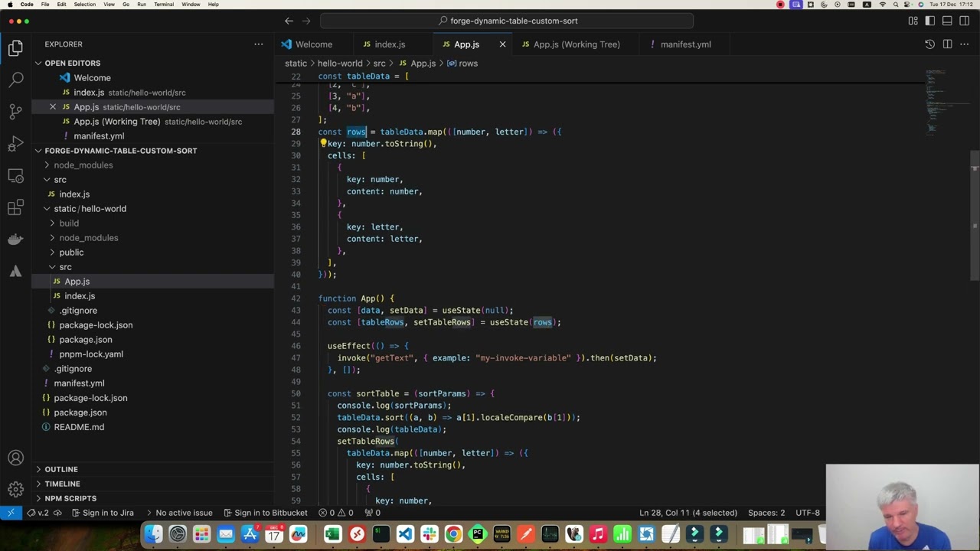Image resolution: width=980 pixels, height=551 pixels.
Task: Open PyCharm from the Dock
Action: point(478,534)
